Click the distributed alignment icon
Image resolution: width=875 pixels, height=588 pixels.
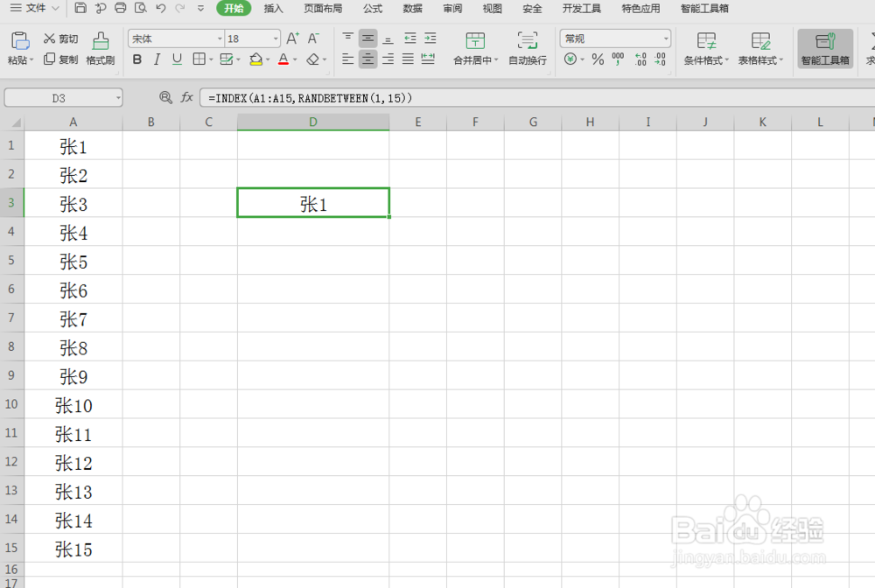pyautogui.click(x=428, y=59)
